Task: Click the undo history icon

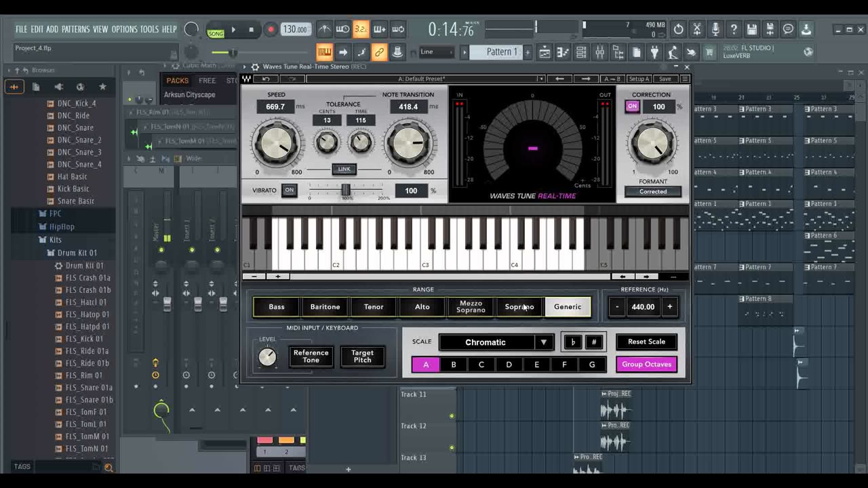Action: [x=678, y=29]
